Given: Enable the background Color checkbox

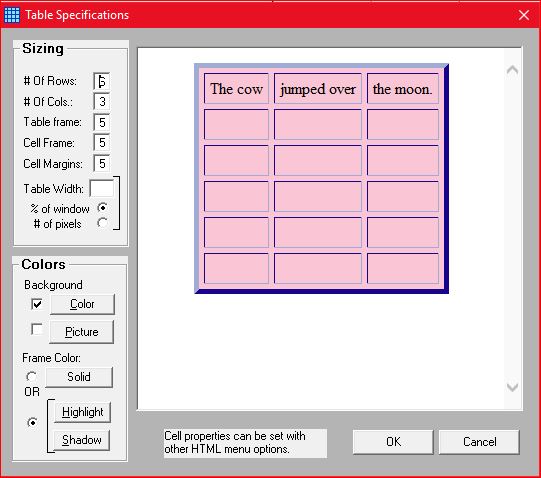Looking at the screenshot, I should pyautogui.click(x=37, y=304).
